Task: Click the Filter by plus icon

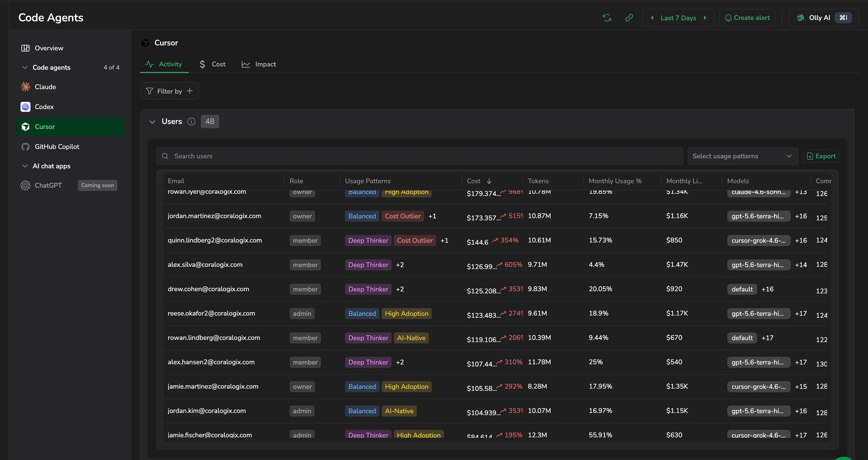Action: pos(190,91)
